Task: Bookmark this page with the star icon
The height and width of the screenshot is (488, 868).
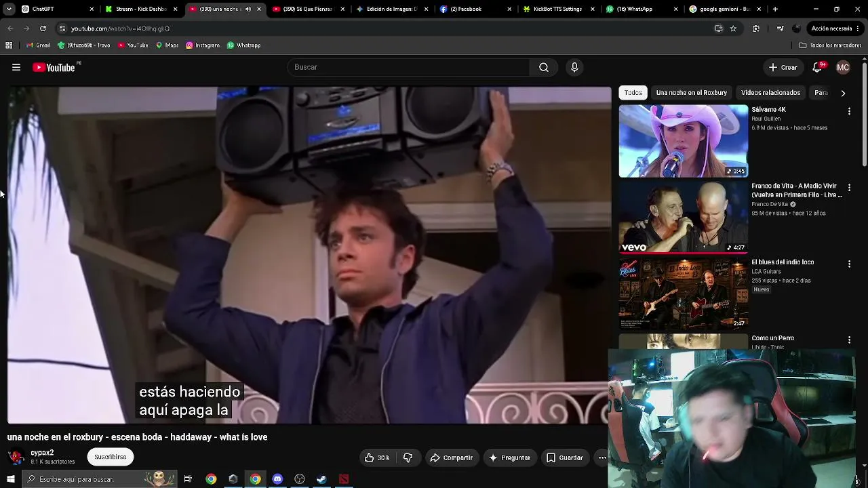Action: point(733,28)
